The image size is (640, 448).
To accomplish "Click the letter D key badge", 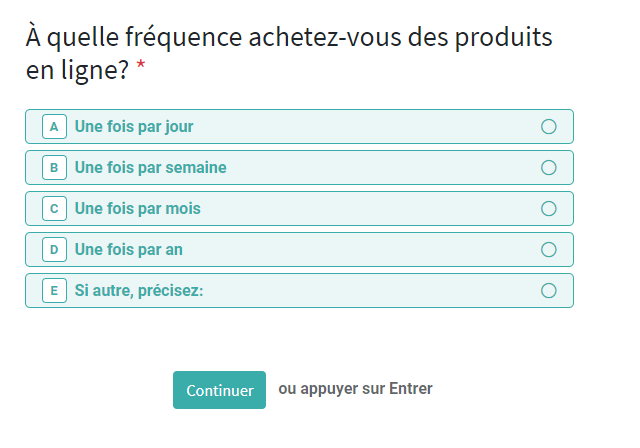I will [x=54, y=250].
